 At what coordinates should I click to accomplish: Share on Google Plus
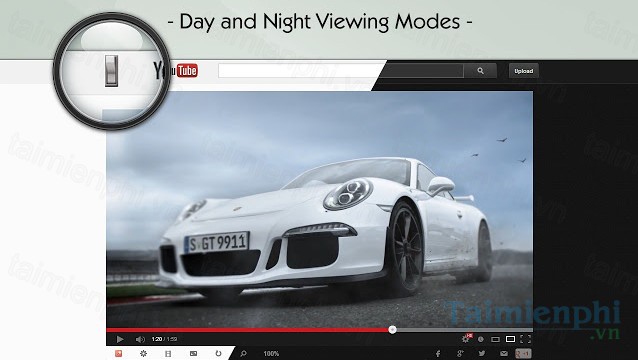pyautogui.click(x=460, y=353)
